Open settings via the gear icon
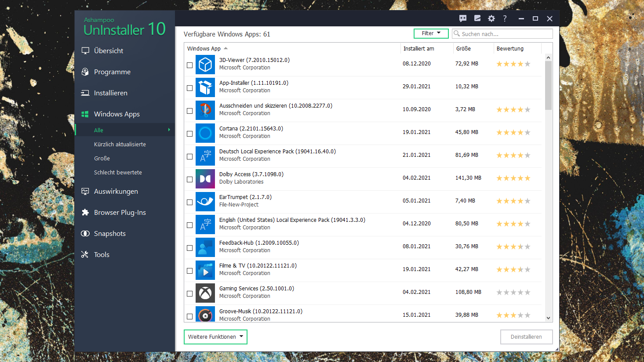The height and width of the screenshot is (362, 644). [491, 18]
